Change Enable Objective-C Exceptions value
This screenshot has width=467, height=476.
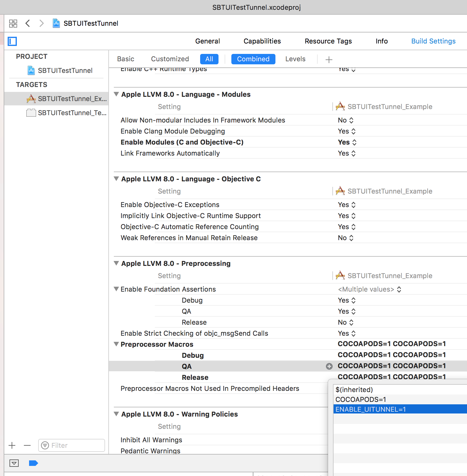point(347,205)
